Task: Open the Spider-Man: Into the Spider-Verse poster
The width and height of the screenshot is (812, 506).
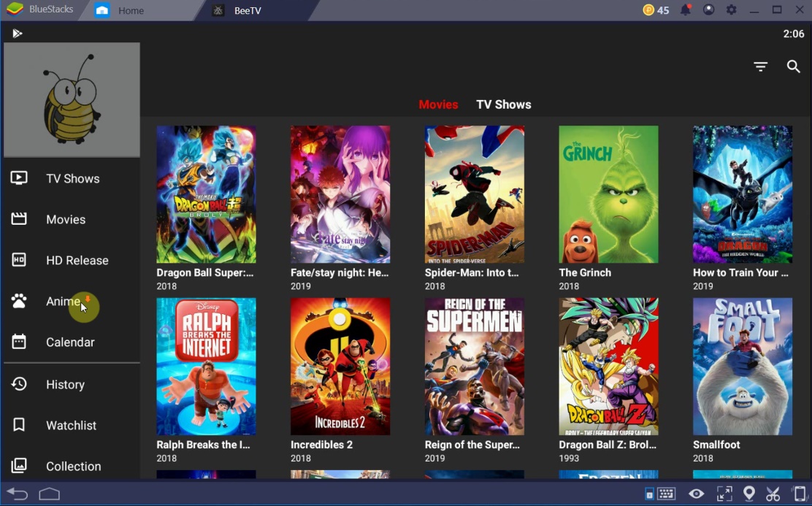Action: (475, 194)
